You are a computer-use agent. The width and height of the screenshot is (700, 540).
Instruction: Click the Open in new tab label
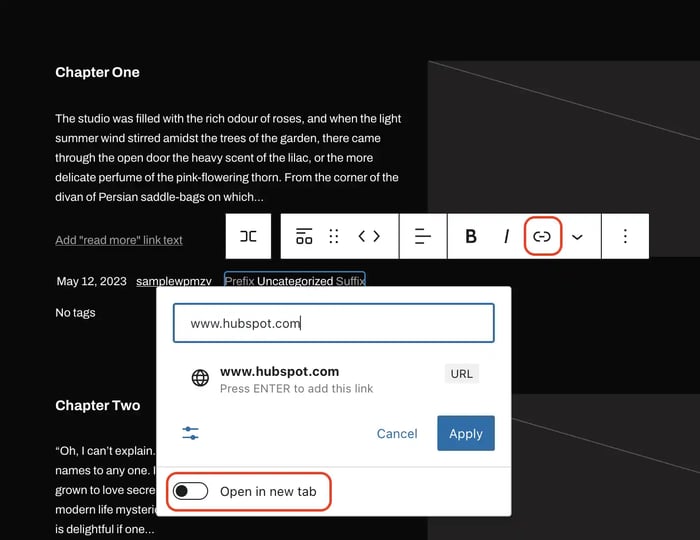[x=268, y=491]
